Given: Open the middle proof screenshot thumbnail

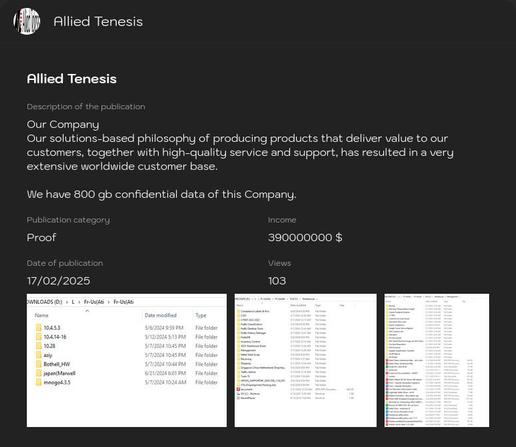Looking at the screenshot, I should pyautogui.click(x=305, y=360).
